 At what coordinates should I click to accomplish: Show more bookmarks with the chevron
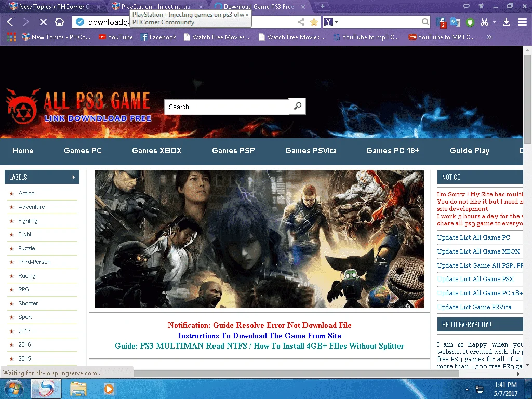pos(489,37)
